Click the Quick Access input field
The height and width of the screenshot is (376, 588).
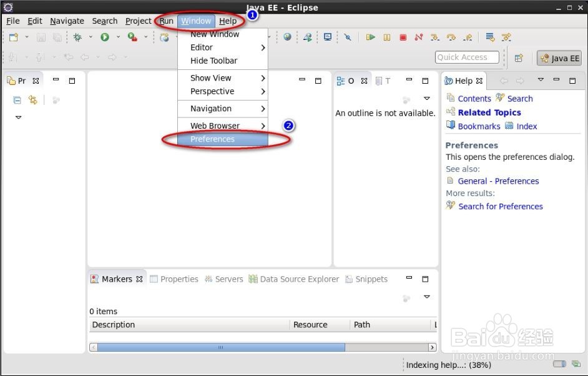tap(467, 57)
